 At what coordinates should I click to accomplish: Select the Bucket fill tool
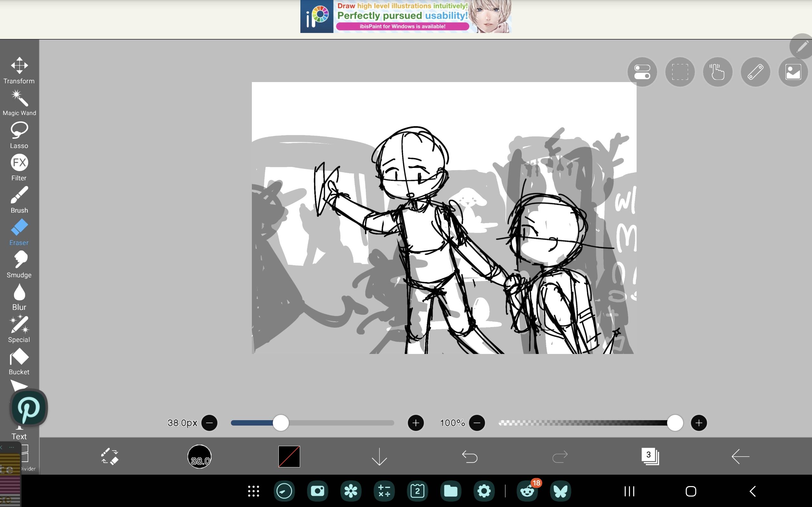(x=19, y=361)
